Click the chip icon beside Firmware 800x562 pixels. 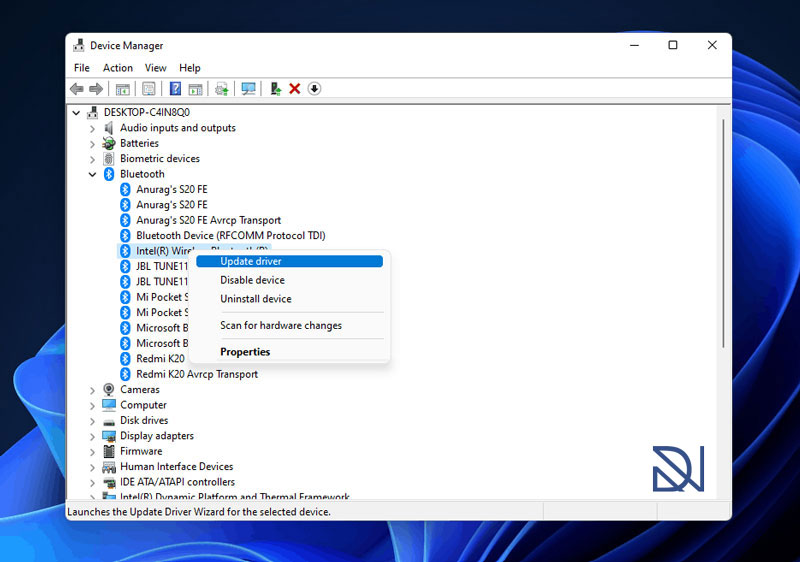[x=109, y=451]
